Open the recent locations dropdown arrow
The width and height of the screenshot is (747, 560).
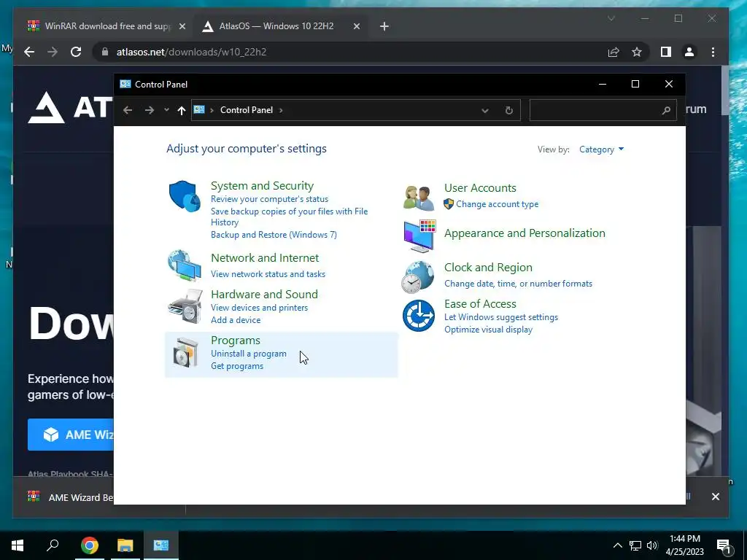point(166,110)
